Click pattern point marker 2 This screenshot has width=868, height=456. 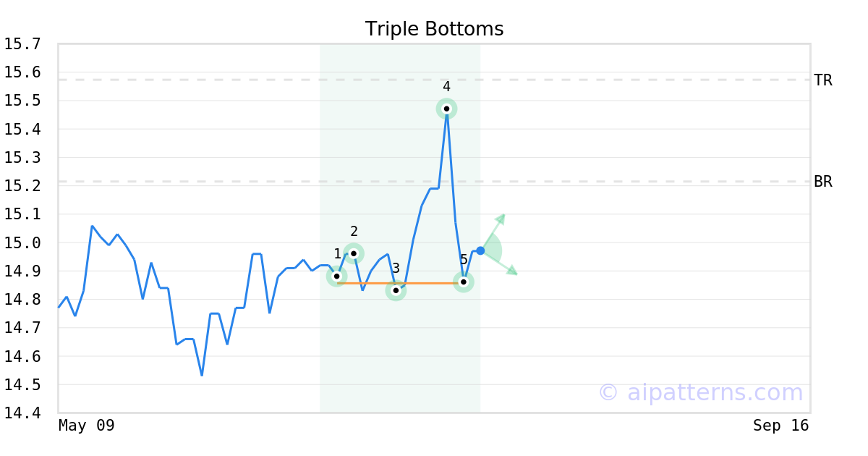click(354, 253)
